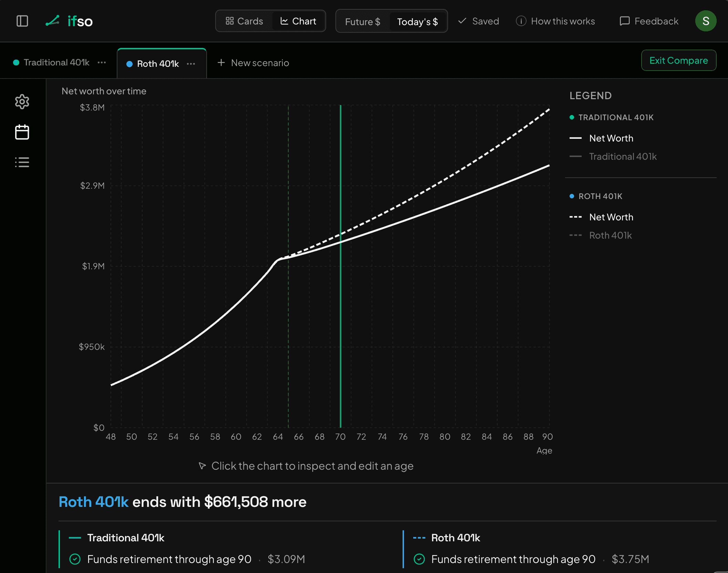Click the S user avatar

(706, 21)
